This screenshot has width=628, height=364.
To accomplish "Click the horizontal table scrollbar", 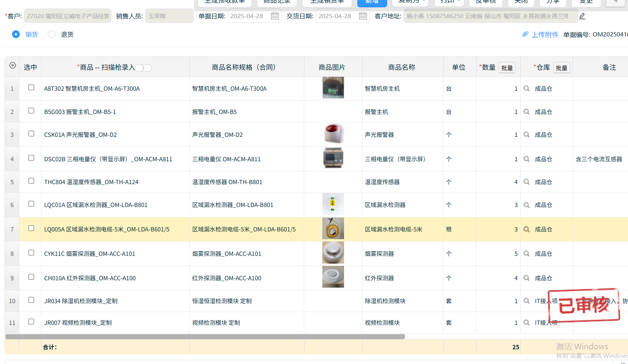I will point(205,336).
